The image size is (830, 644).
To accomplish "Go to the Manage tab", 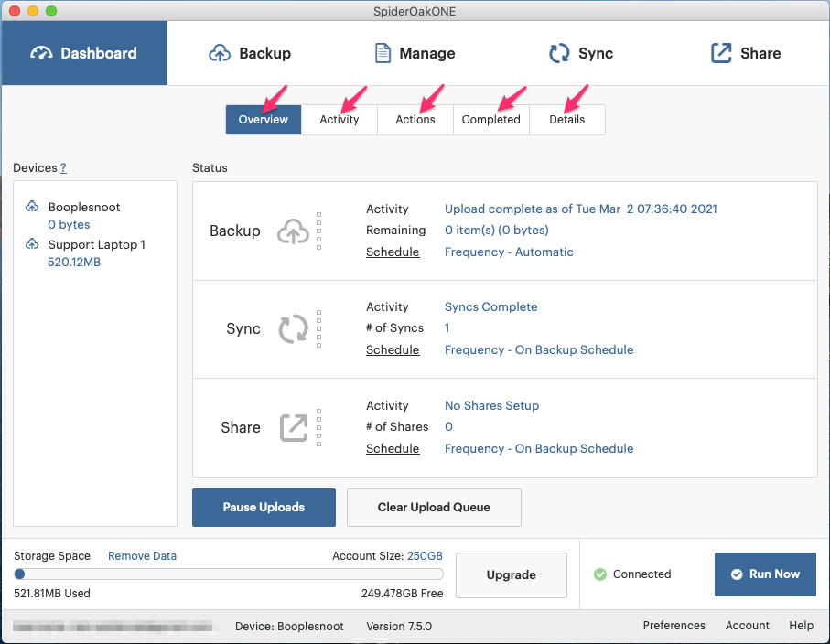I will point(415,53).
